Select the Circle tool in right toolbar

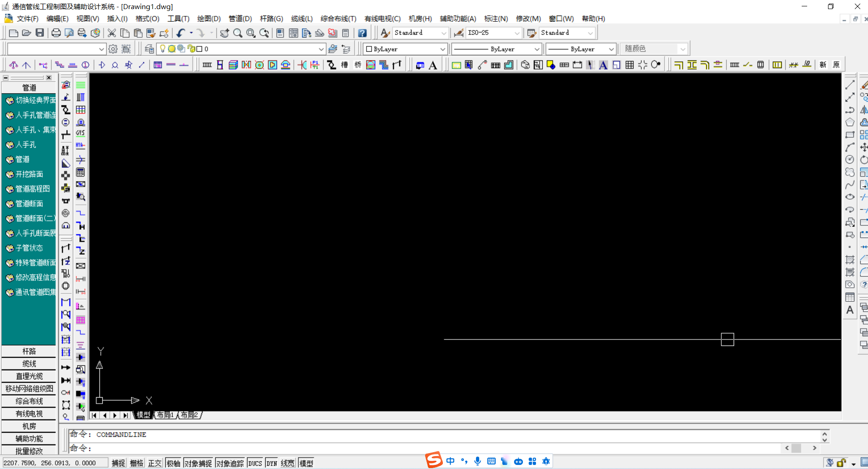click(850, 160)
